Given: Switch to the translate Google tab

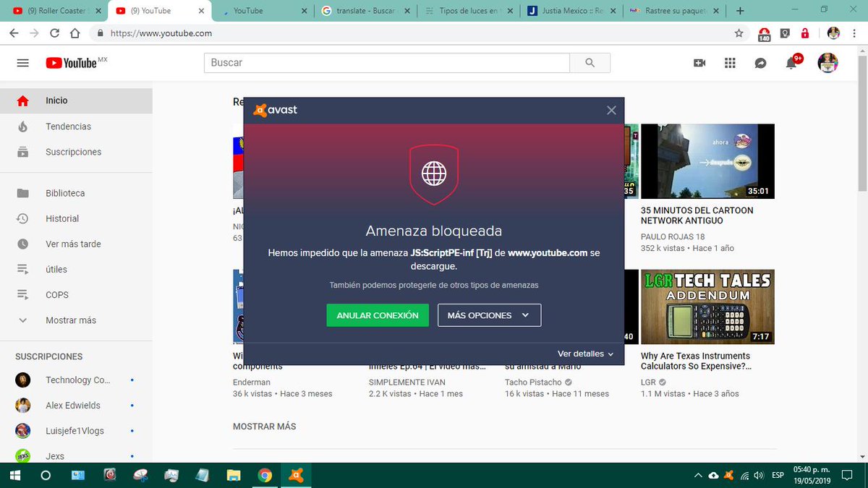Looking at the screenshot, I should 365,11.
